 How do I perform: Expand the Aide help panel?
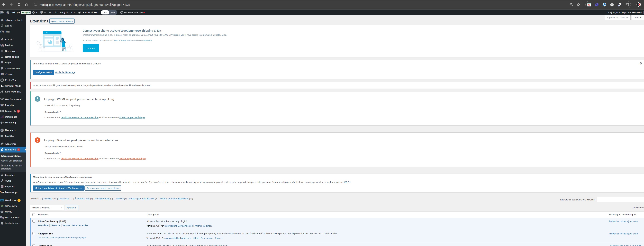pyautogui.click(x=638, y=18)
